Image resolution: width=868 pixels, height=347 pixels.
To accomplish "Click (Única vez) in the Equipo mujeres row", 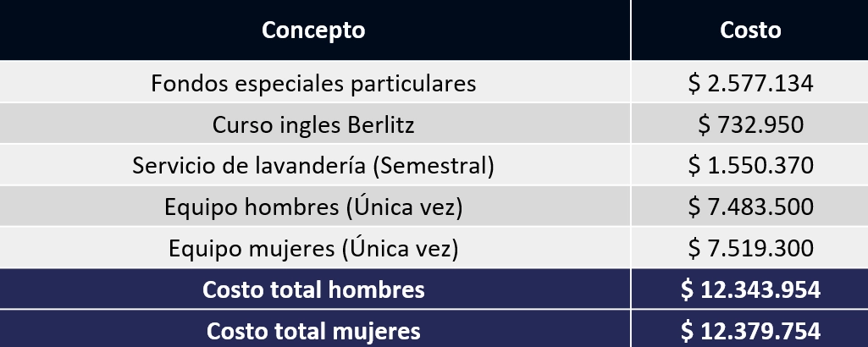I will coord(399,249).
